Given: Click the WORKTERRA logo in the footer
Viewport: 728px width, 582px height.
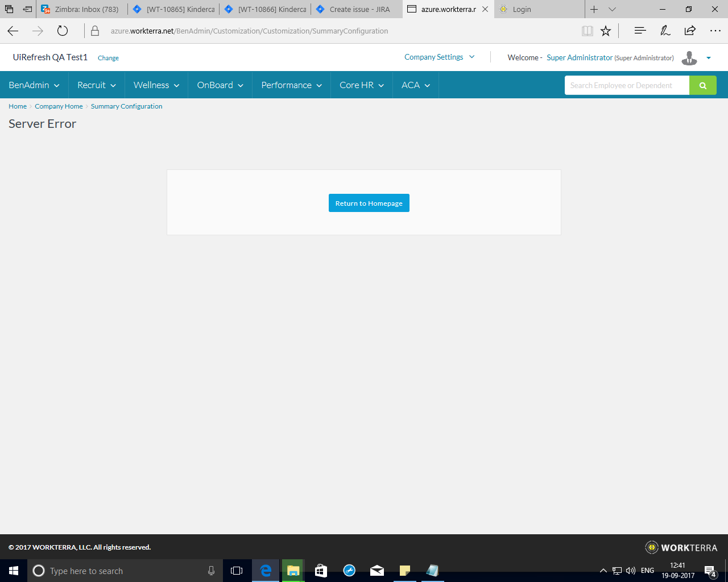Looking at the screenshot, I should pyautogui.click(x=681, y=547).
